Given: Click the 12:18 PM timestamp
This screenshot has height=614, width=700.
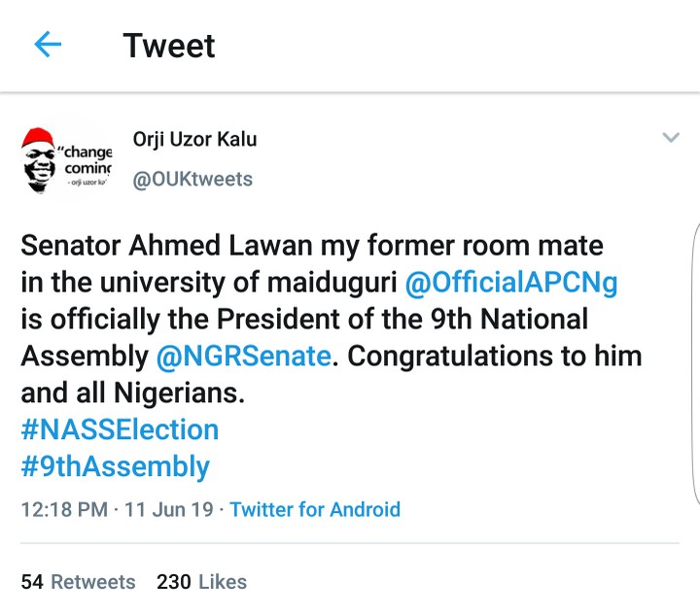Looking at the screenshot, I should (x=63, y=509).
